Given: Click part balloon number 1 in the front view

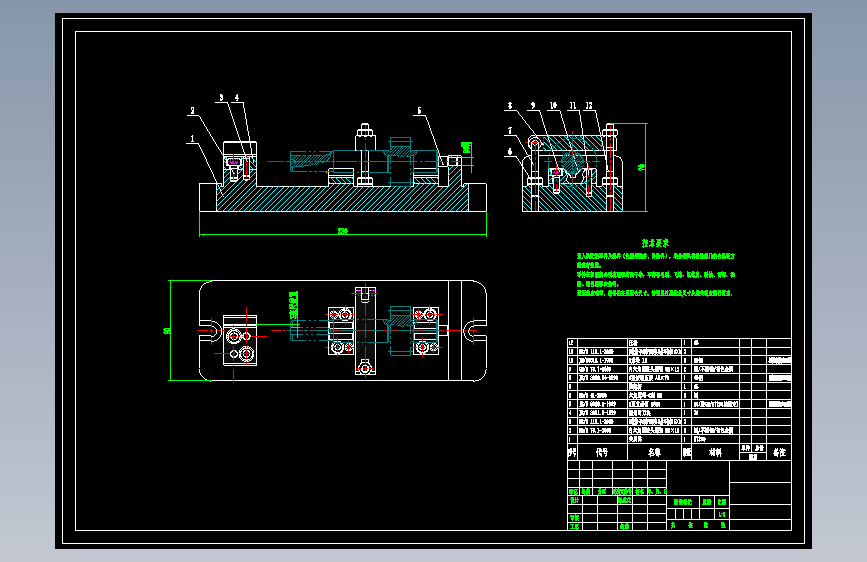Looking at the screenshot, I should coord(192,139).
